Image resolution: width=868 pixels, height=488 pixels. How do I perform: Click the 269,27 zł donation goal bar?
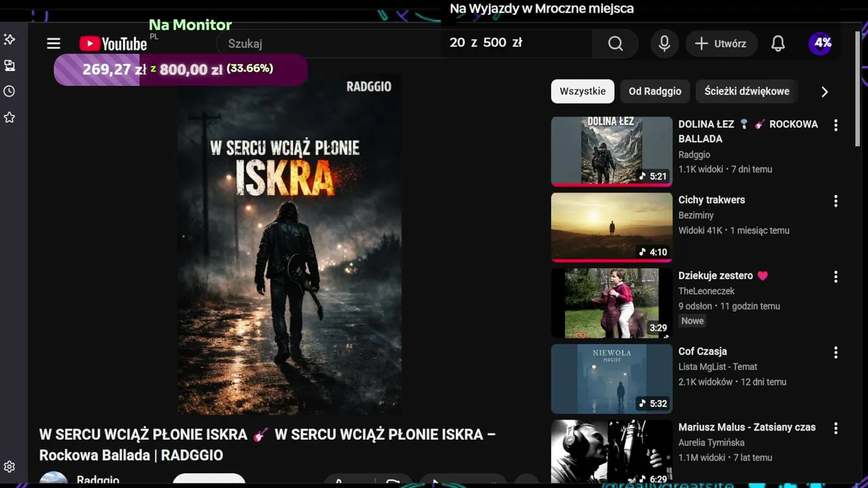point(180,69)
